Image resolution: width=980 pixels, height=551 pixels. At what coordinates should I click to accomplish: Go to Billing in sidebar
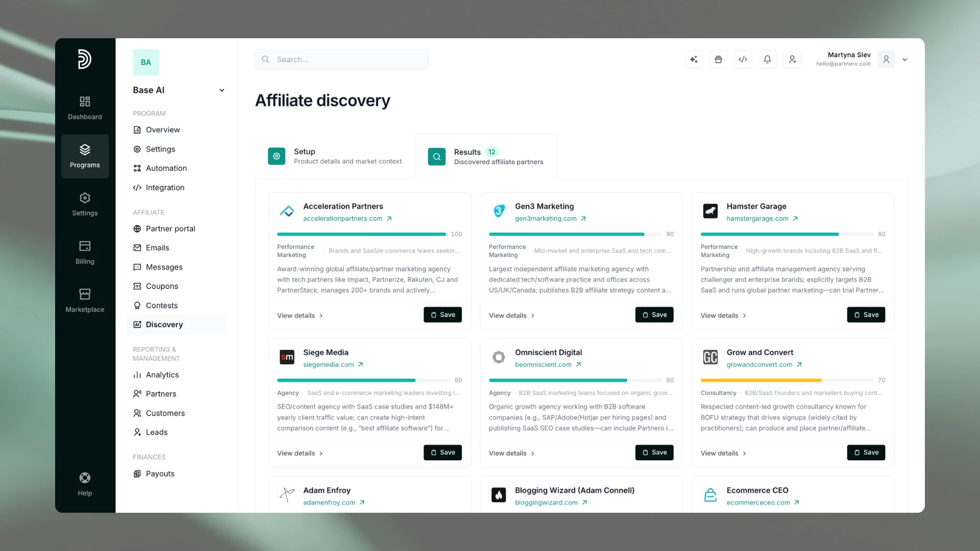coord(85,253)
